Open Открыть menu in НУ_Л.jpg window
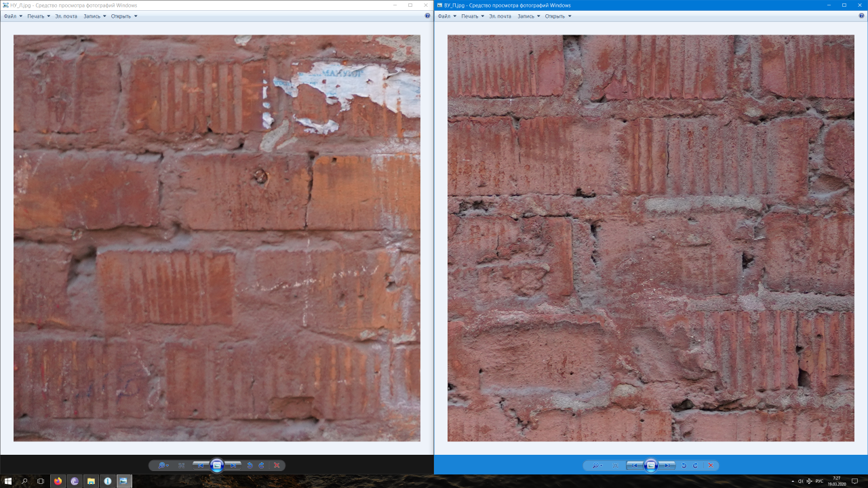868x488 pixels. pos(124,16)
